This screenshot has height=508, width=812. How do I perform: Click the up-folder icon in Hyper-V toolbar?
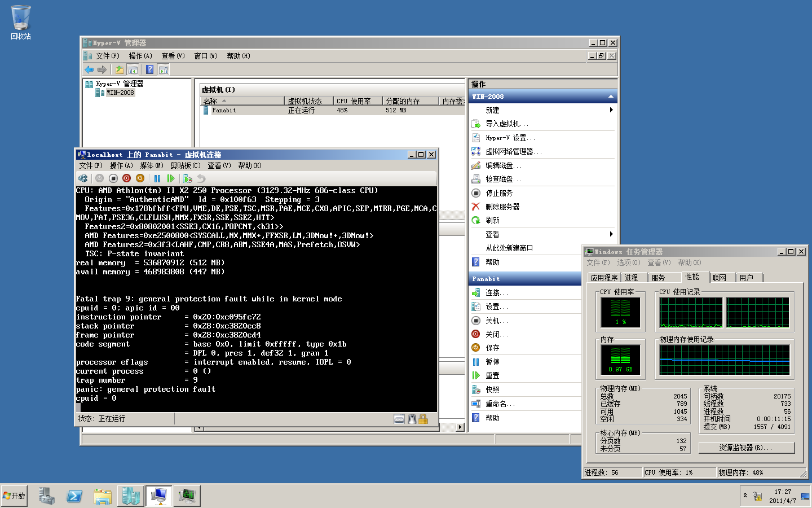pyautogui.click(x=119, y=69)
